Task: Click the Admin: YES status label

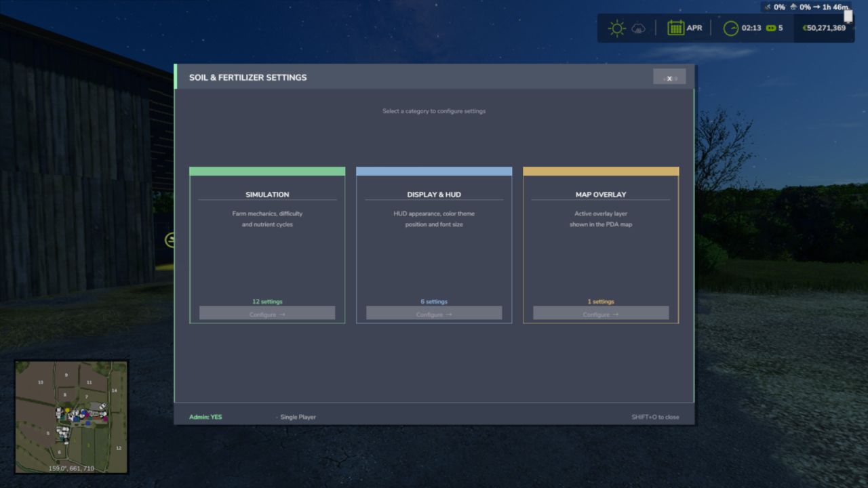Action: (x=205, y=417)
